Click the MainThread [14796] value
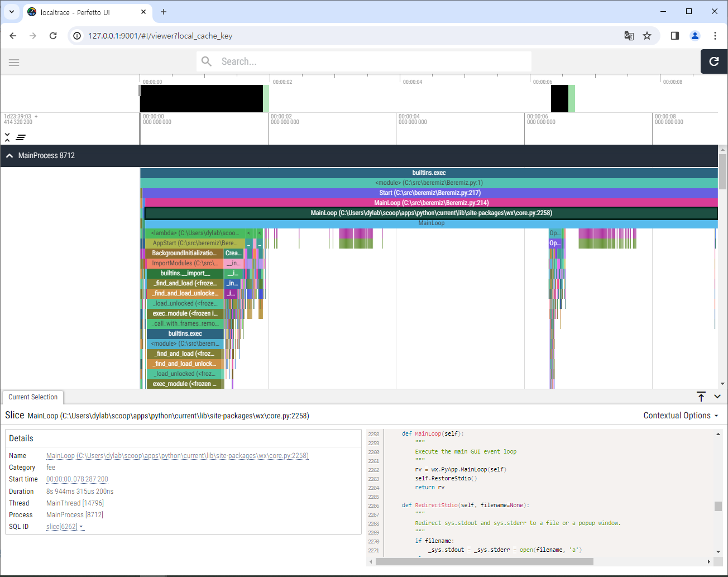This screenshot has height=577, width=728. 75,503
